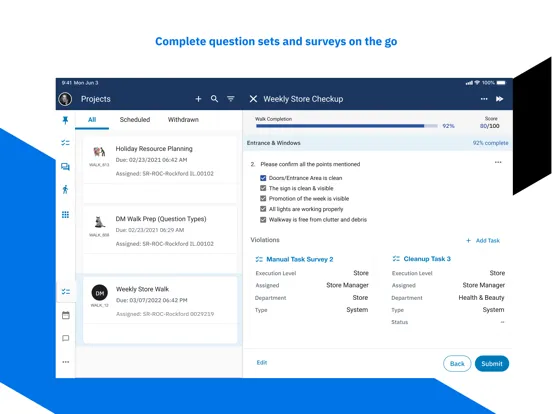Open the walking person icon in sidebar

pos(65,189)
